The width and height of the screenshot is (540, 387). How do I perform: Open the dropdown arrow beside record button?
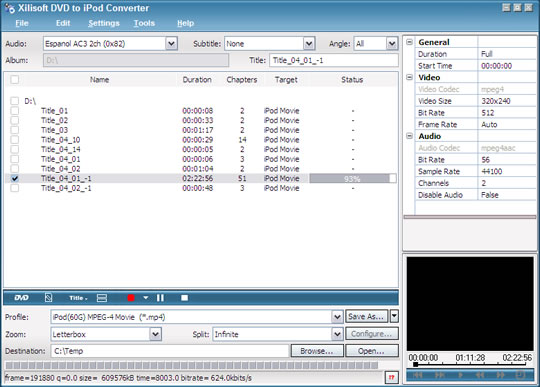click(x=146, y=297)
